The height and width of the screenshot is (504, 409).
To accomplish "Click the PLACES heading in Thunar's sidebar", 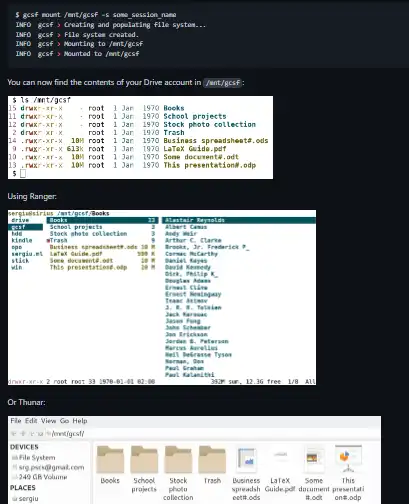I will coord(23,488).
